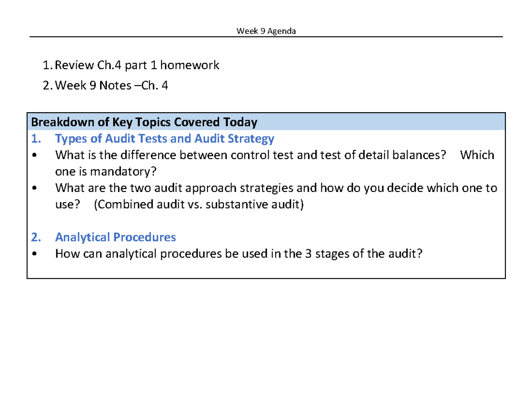This screenshot has height=411, width=532.
Task: Click the bullet under Analytical Procedures
Action: pos(34,254)
